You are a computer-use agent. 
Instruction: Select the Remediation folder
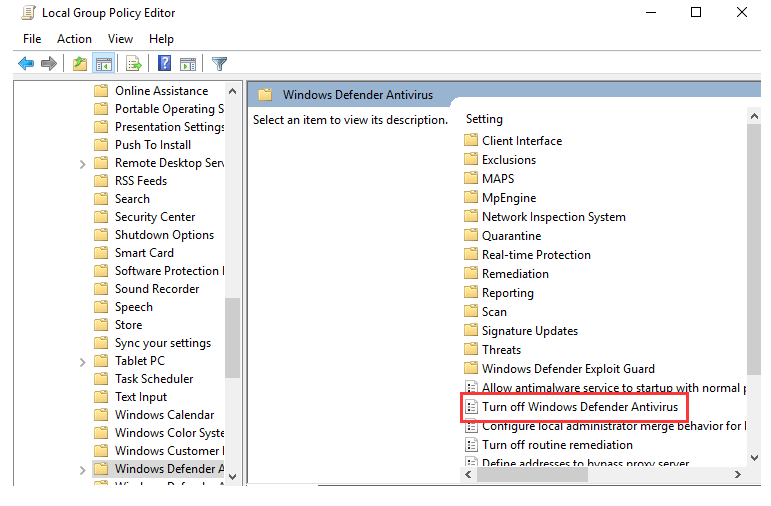(515, 274)
